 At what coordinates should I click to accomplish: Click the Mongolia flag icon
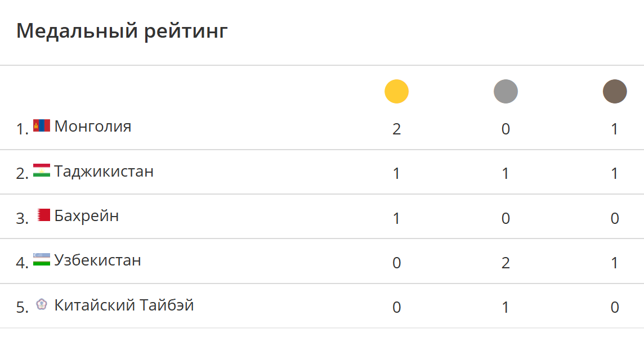pos(42,125)
